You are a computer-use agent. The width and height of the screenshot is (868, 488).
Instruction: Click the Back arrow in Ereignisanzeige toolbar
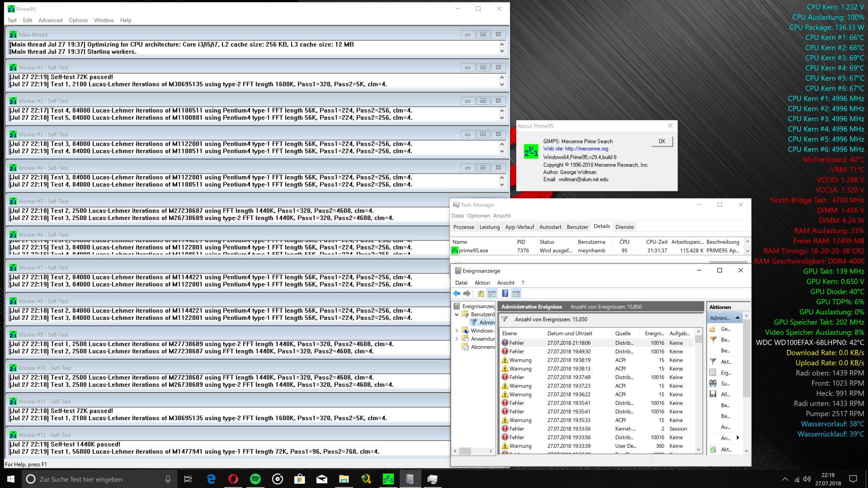(456, 294)
